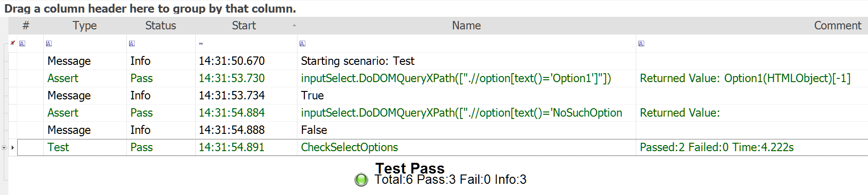Click the Comment column filter condition icon
Image resolution: width=868 pixels, height=195 pixels.
pos(641,43)
